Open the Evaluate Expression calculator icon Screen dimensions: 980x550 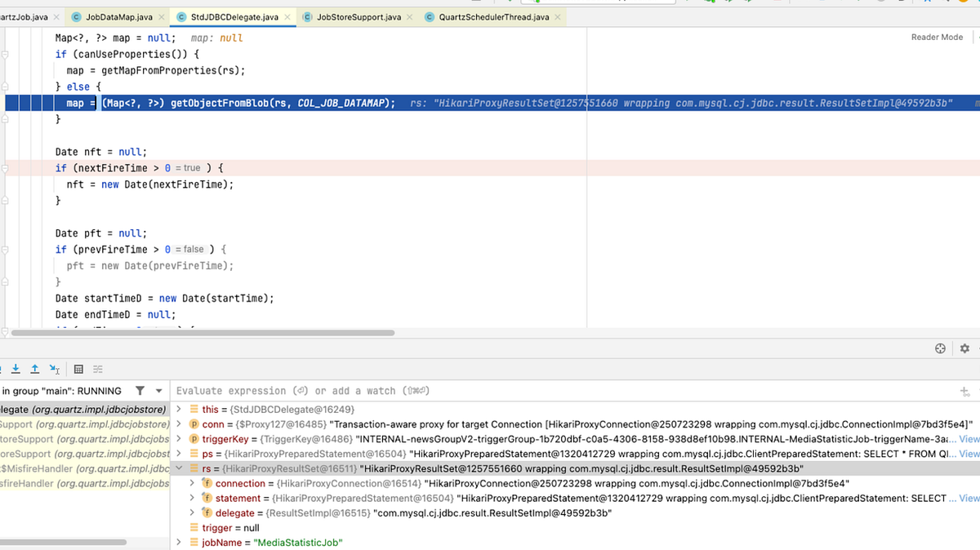pyautogui.click(x=78, y=369)
